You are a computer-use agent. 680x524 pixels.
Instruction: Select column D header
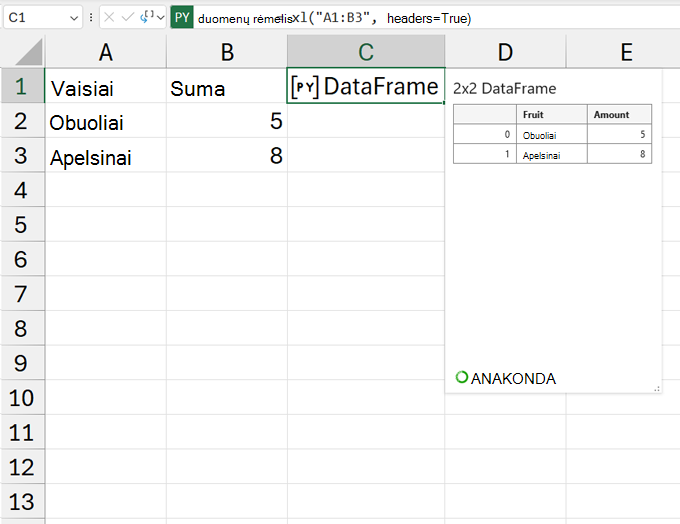(505, 52)
